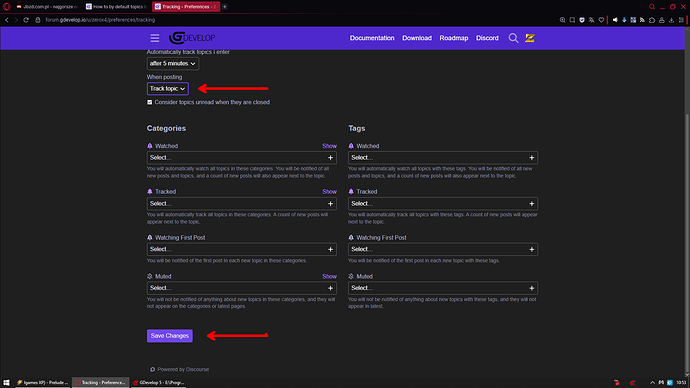Screen dimensions: 690x388
Task: Click the zoom magnifier in address bar
Action: tap(562, 20)
